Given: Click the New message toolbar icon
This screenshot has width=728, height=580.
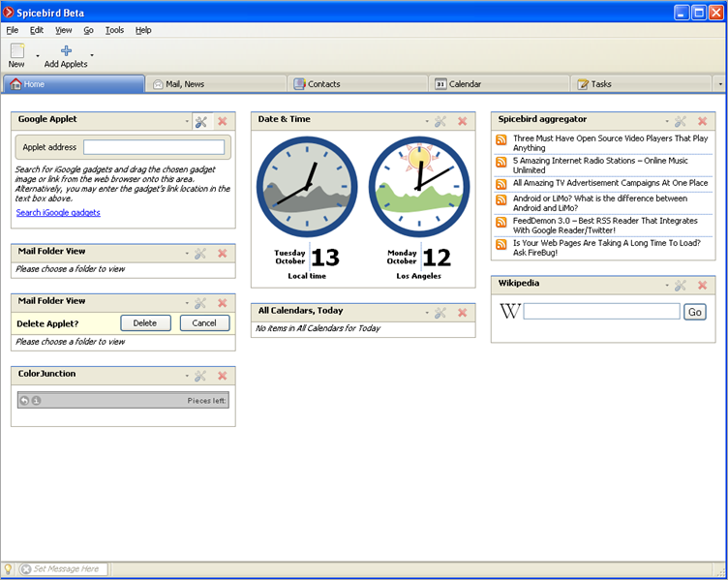Looking at the screenshot, I should coord(16,51).
